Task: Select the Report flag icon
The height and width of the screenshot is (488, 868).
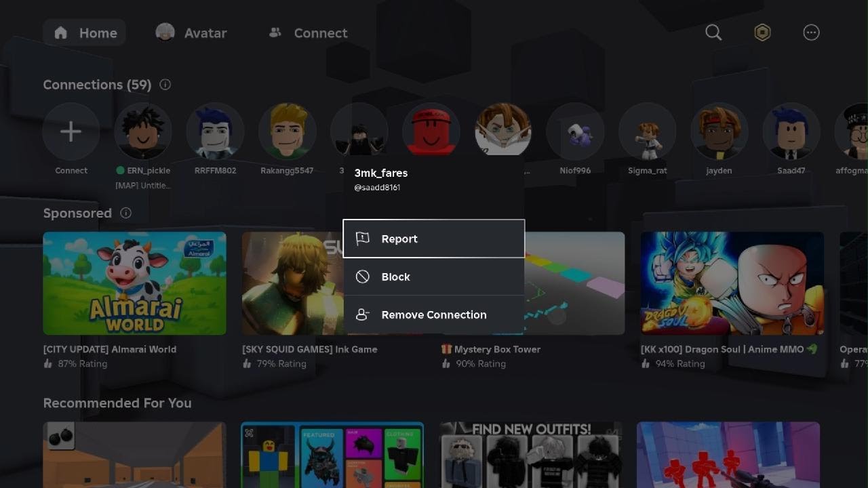Action: click(x=363, y=239)
